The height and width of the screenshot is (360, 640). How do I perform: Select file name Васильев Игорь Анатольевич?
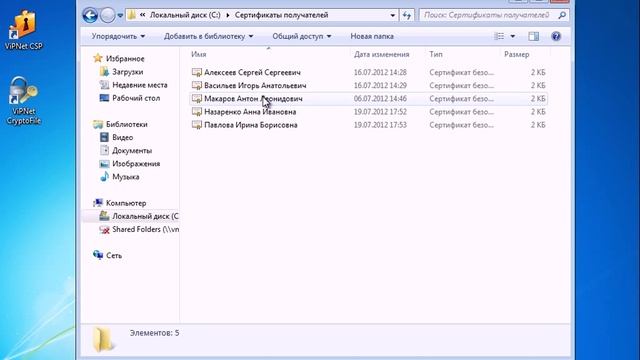coord(255,85)
